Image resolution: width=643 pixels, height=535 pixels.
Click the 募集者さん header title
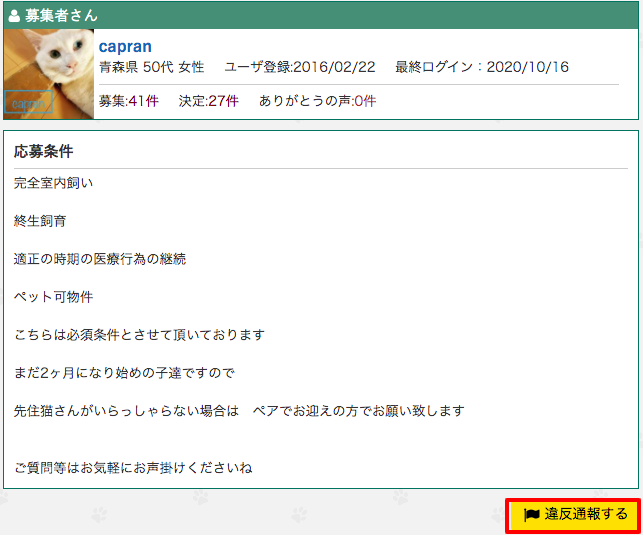pyautogui.click(x=61, y=16)
